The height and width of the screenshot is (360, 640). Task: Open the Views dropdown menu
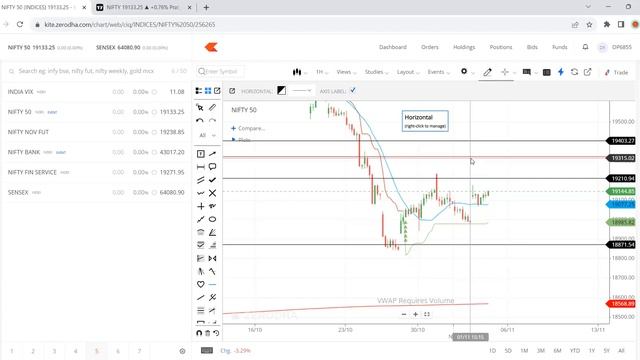[346, 72]
